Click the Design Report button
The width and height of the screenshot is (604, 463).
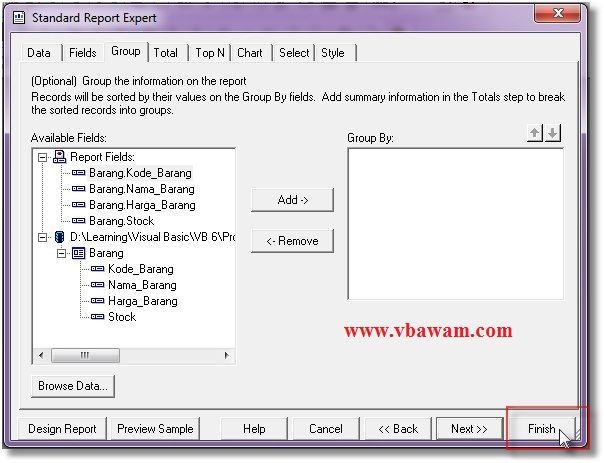(62, 429)
